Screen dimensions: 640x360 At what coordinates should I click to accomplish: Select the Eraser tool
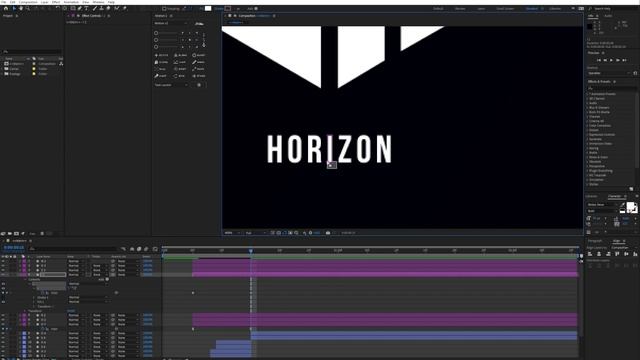pyautogui.click(x=108, y=8)
